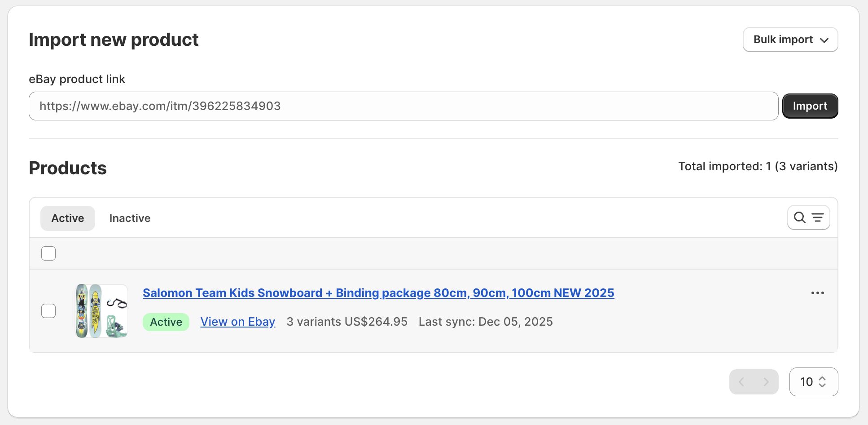Open Salomon Team Kids Snowboard product link
Screen dimensions: 868x425
coord(378,293)
